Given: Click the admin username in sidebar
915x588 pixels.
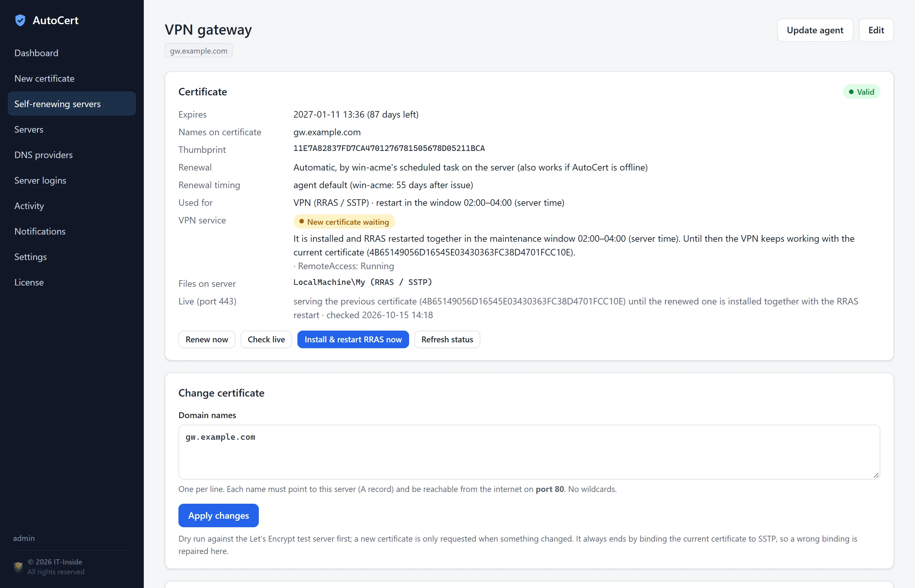Looking at the screenshot, I should coord(24,538).
